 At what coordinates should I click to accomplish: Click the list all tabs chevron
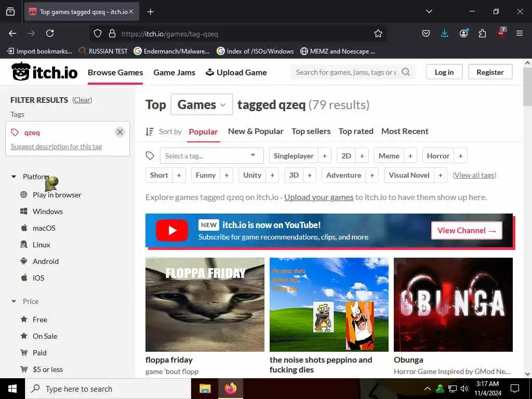pos(429,11)
